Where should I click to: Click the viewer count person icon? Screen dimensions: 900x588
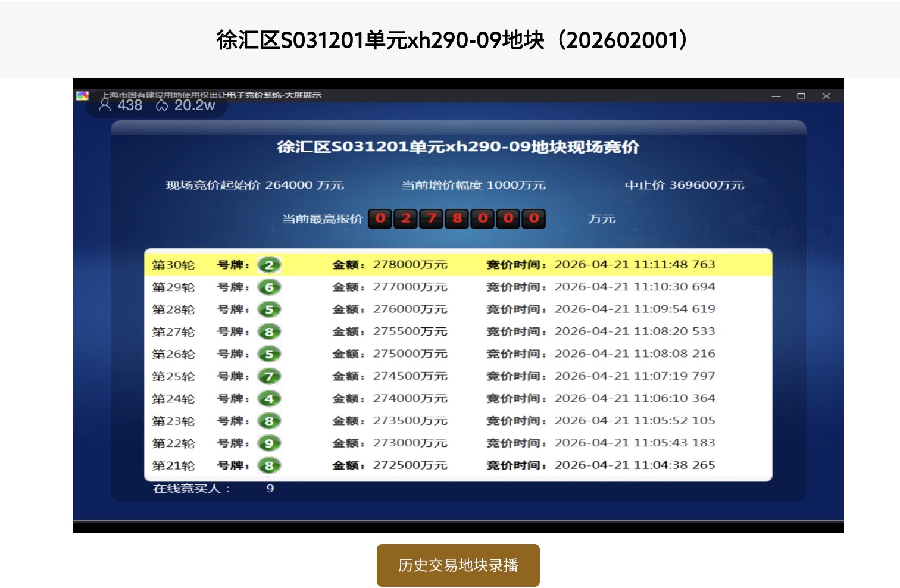point(105,105)
